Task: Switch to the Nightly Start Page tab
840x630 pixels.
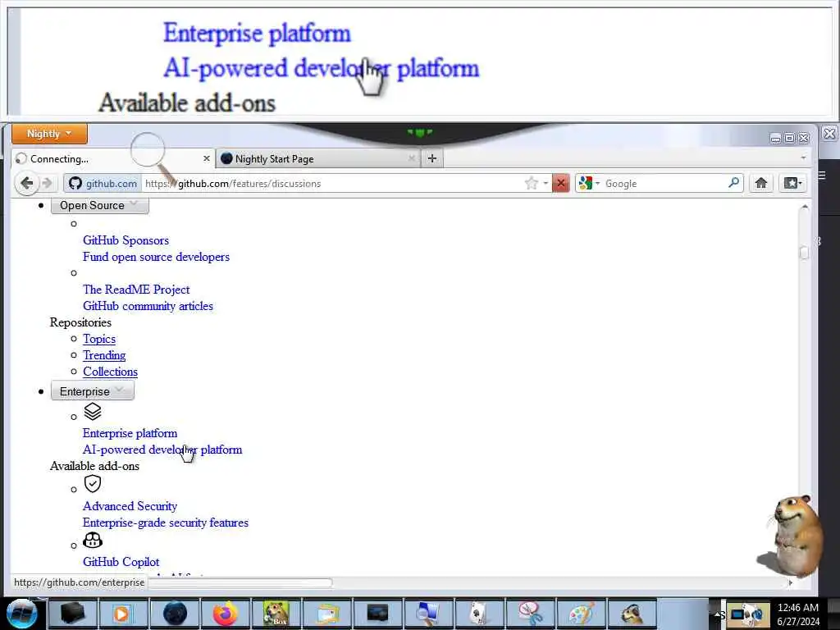Action: click(318, 158)
